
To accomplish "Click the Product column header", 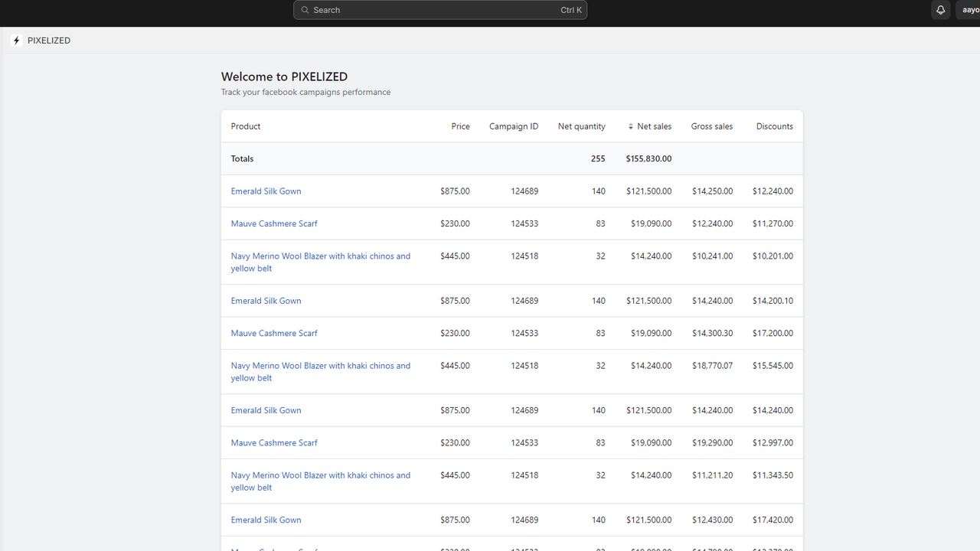I will [x=246, y=126].
